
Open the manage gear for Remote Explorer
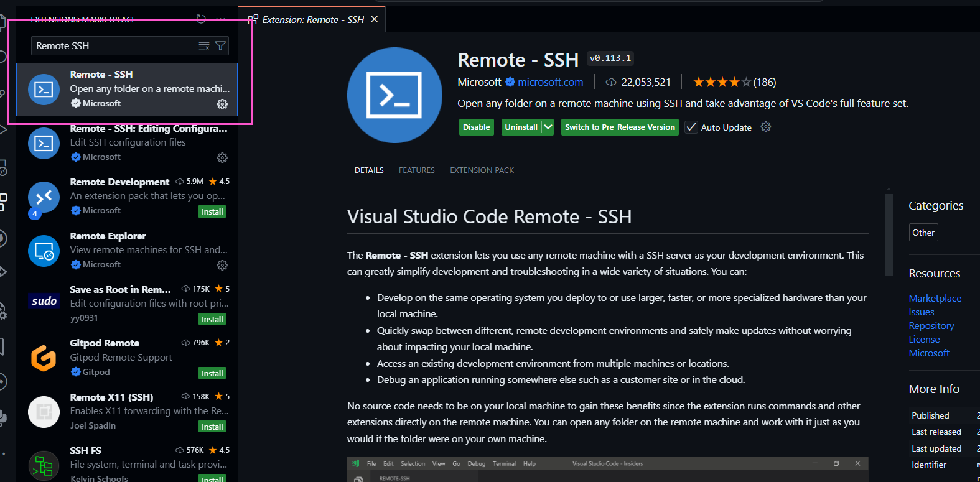coord(222,265)
